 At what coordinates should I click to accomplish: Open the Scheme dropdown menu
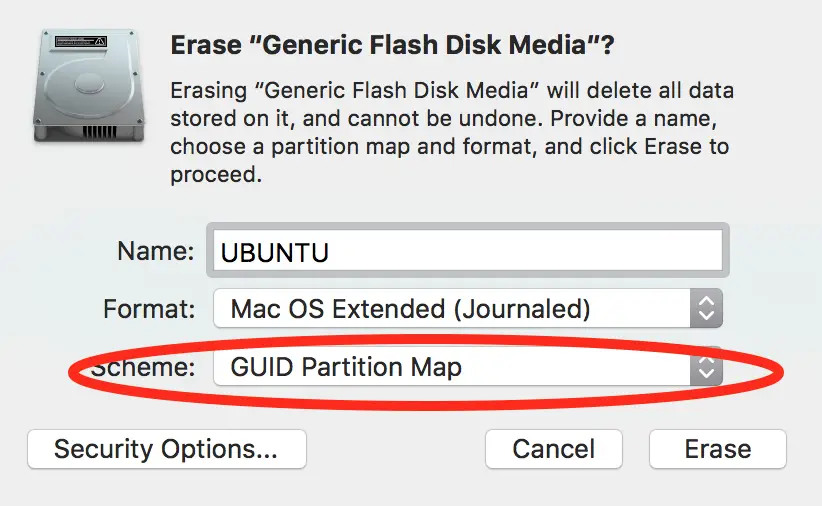[x=468, y=366]
